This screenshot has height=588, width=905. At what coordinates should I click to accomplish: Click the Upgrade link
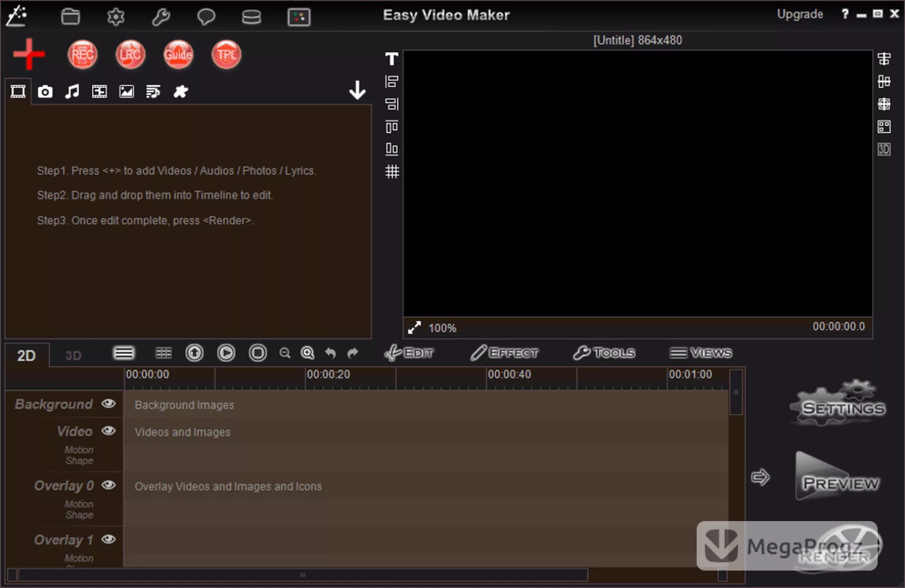click(800, 14)
